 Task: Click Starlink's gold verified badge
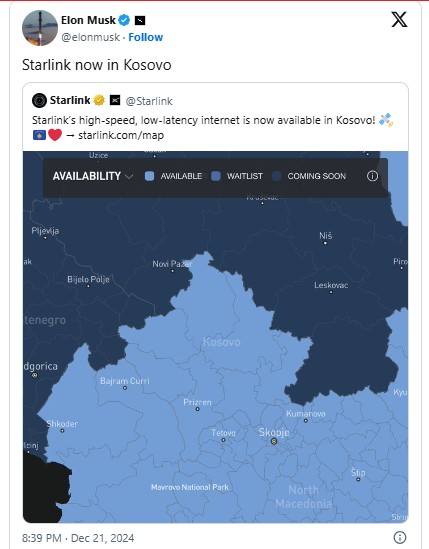[x=99, y=100]
